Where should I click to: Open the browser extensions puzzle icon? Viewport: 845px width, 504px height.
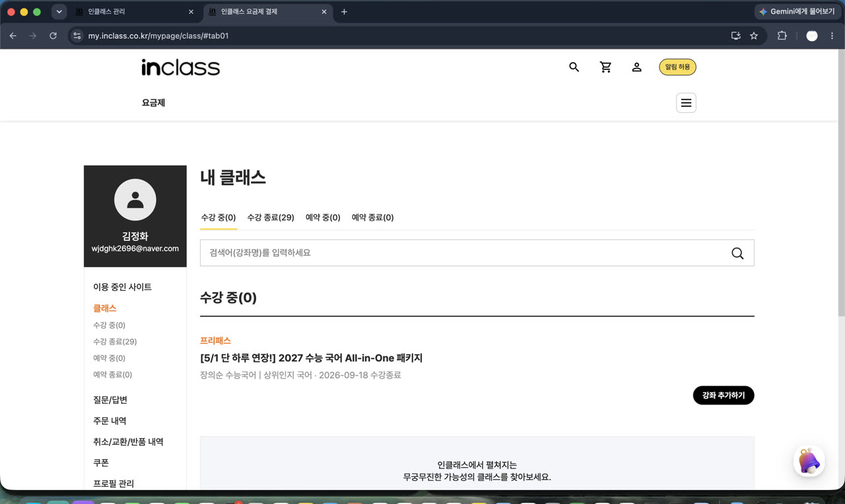coord(782,36)
